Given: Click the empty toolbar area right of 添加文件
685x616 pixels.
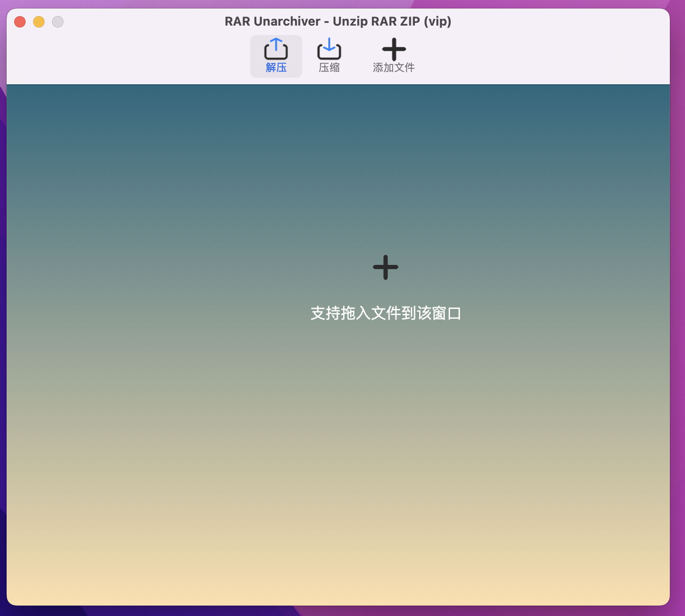Looking at the screenshot, I should (521, 57).
